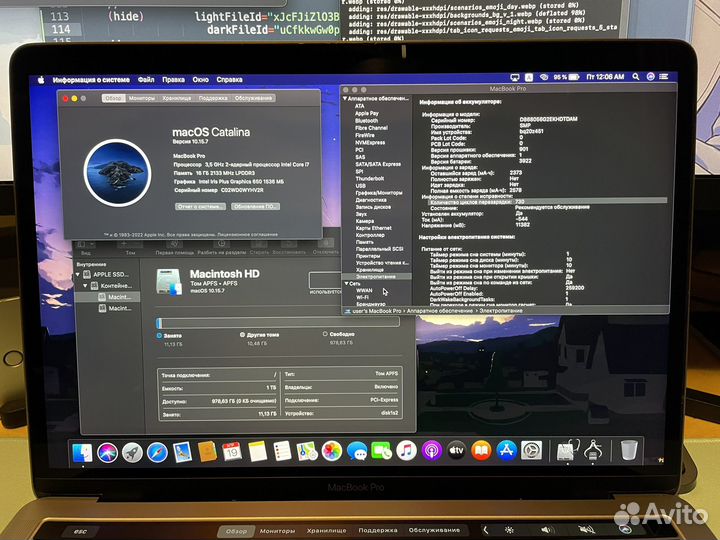Open purple Podcasts icon in Dock
Screen dimensions: 720x540
(x=431, y=451)
